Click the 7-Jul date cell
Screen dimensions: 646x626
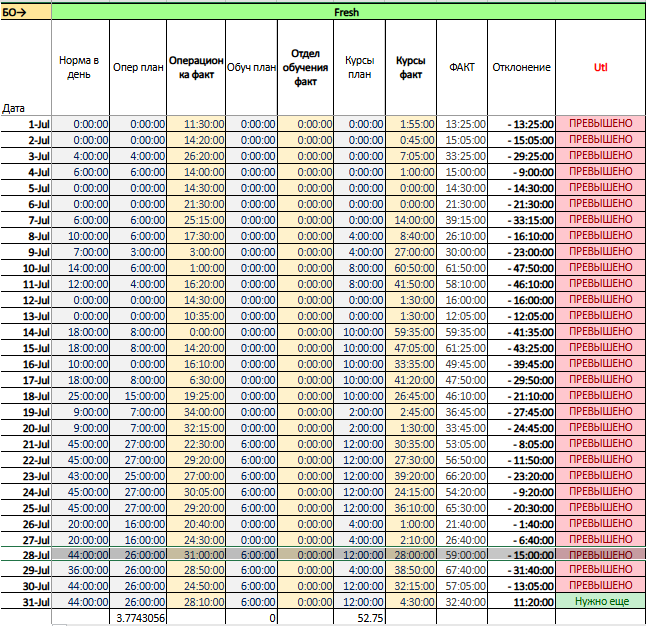(26, 220)
